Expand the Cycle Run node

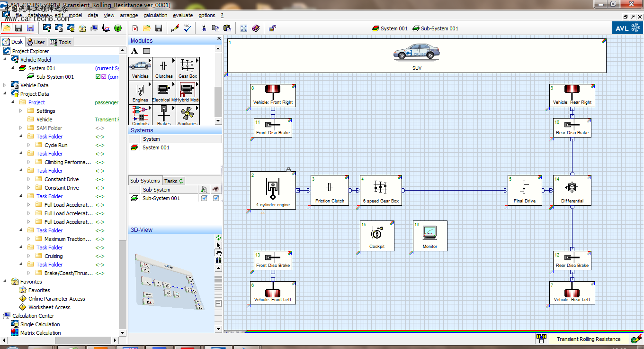tap(29, 145)
